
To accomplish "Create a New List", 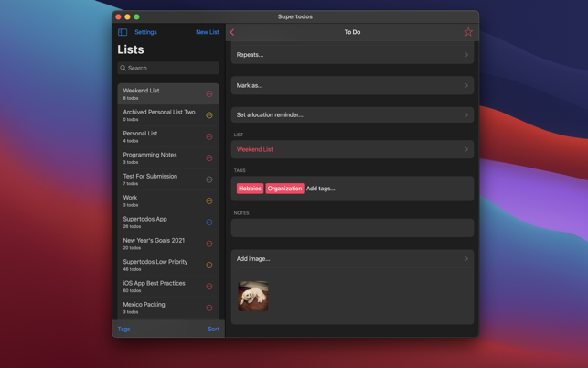I will 208,32.
